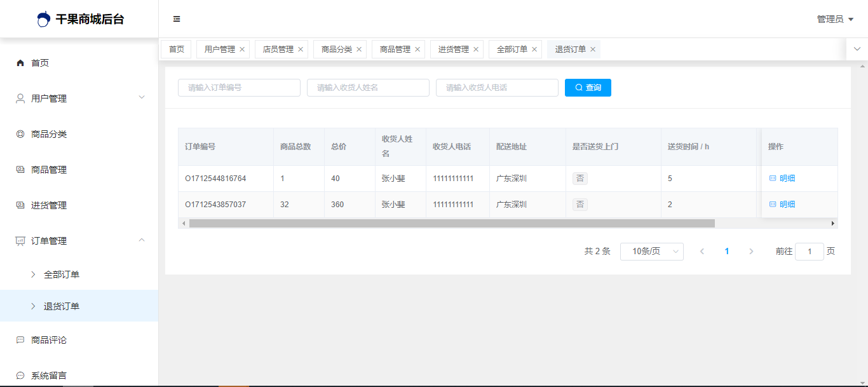
Task: Switch to the 商品管理 tab
Action: (x=395, y=50)
